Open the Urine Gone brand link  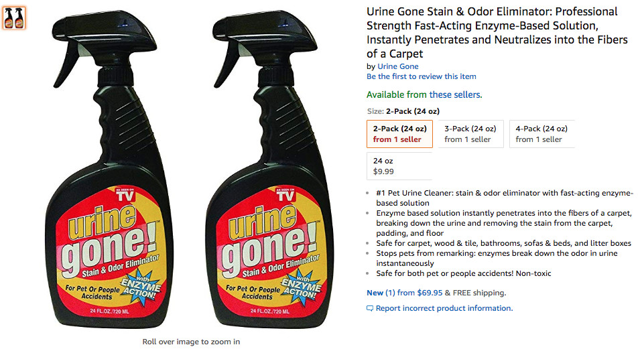(x=397, y=66)
